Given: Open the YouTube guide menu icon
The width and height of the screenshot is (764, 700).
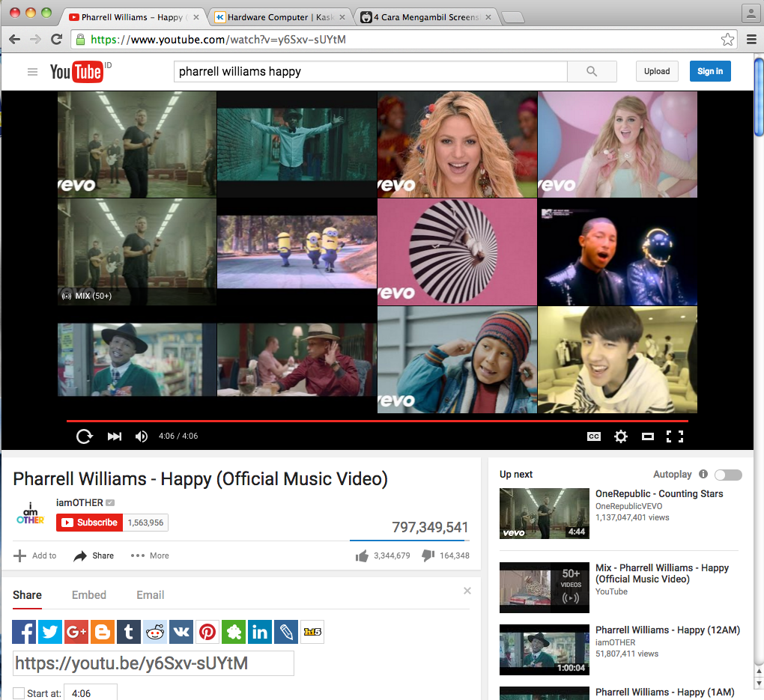Looking at the screenshot, I should pos(33,72).
